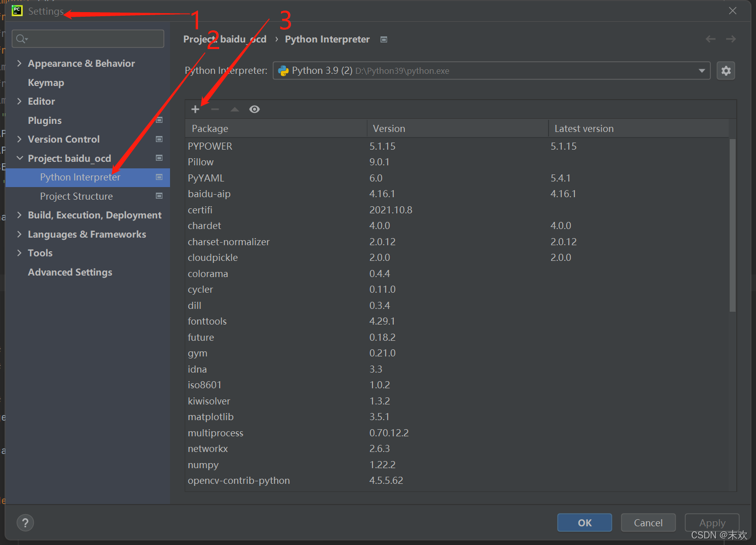Click the PyCharm logo in the title bar
Screen dimensions: 756x545
click(x=17, y=11)
